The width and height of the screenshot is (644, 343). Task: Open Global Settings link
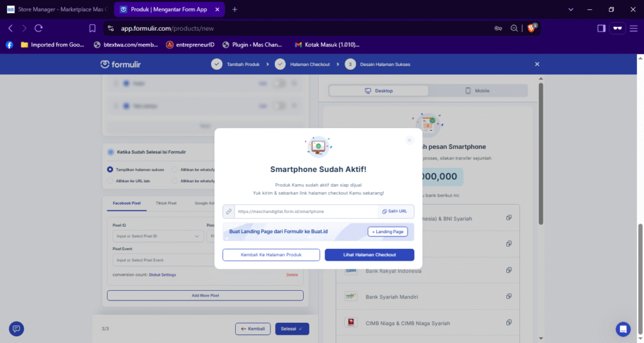tap(162, 275)
